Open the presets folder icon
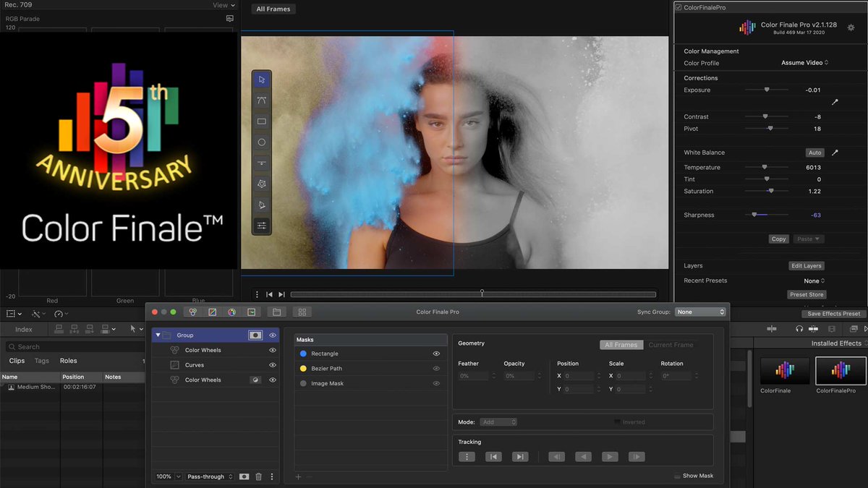Screen dimensions: 868x488 coord(276,312)
